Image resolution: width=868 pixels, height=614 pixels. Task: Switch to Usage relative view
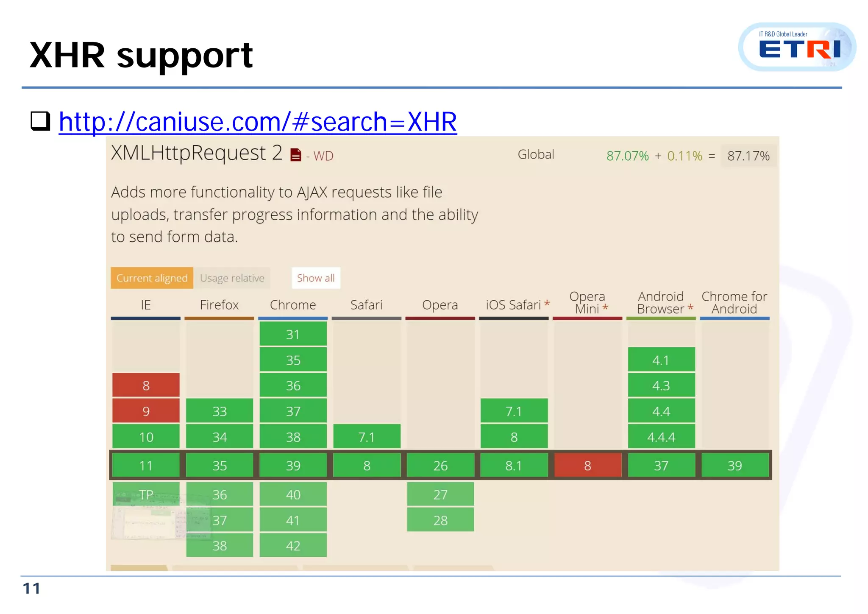click(x=232, y=278)
